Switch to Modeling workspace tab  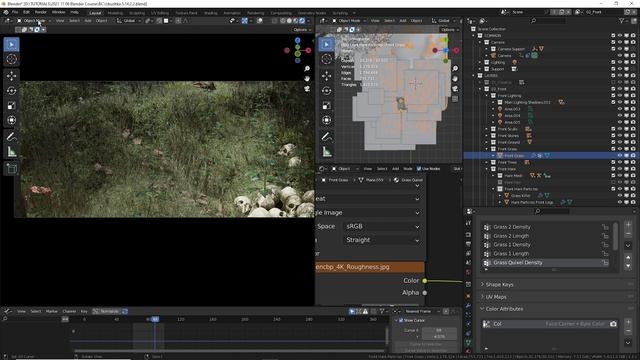(x=115, y=13)
